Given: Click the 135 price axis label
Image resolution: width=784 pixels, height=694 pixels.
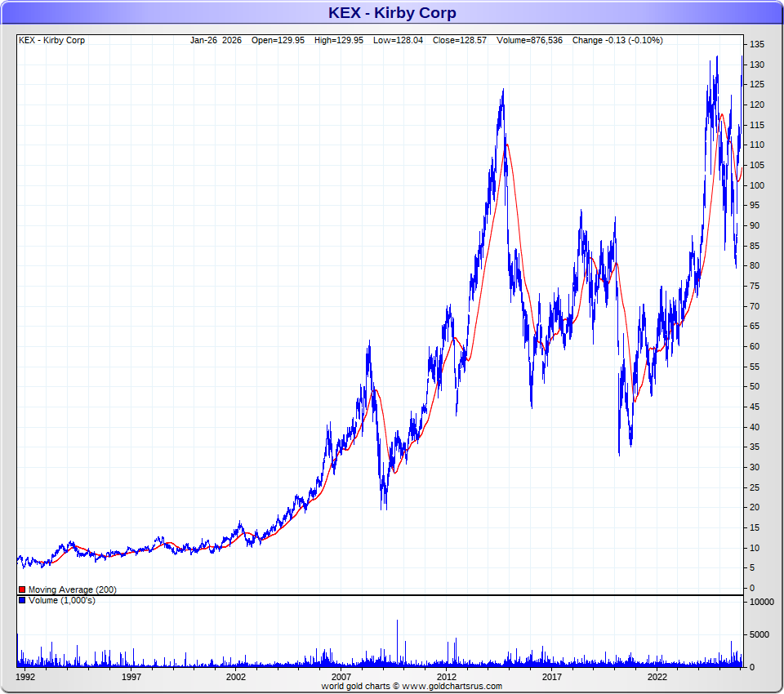Looking at the screenshot, I should pos(757,45).
